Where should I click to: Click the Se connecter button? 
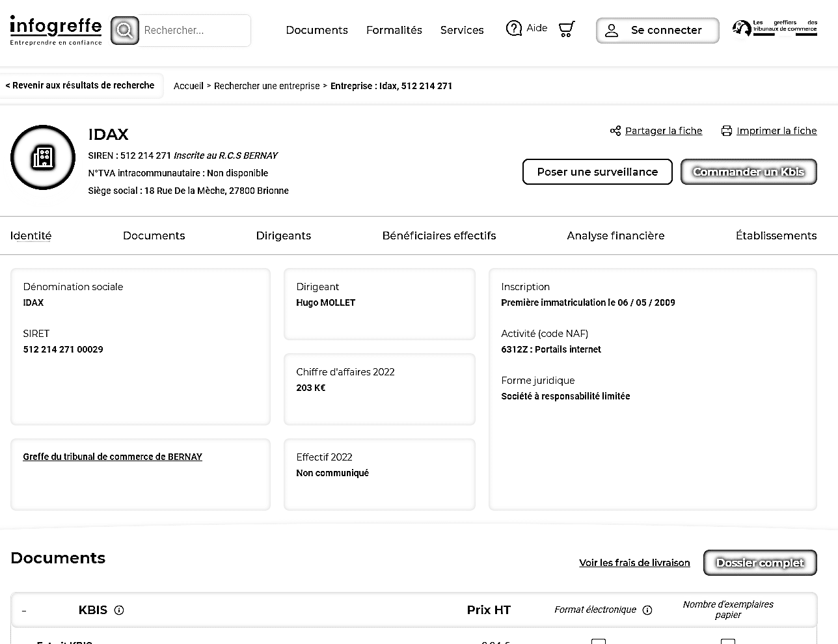pos(658,31)
